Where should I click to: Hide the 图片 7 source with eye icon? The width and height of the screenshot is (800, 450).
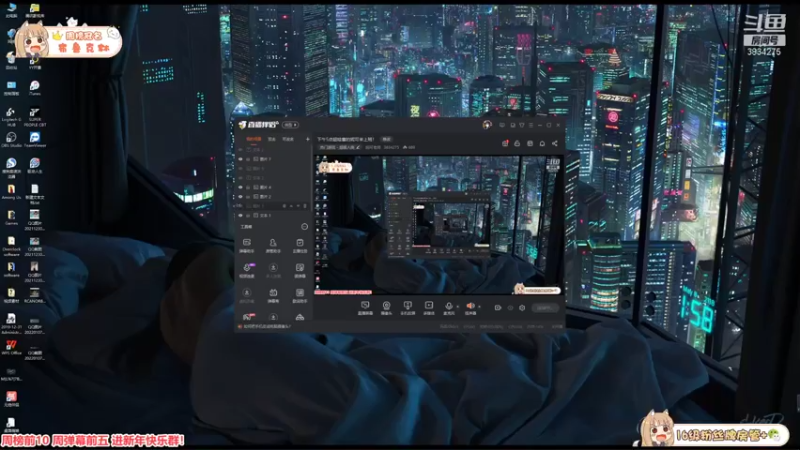pos(240,159)
